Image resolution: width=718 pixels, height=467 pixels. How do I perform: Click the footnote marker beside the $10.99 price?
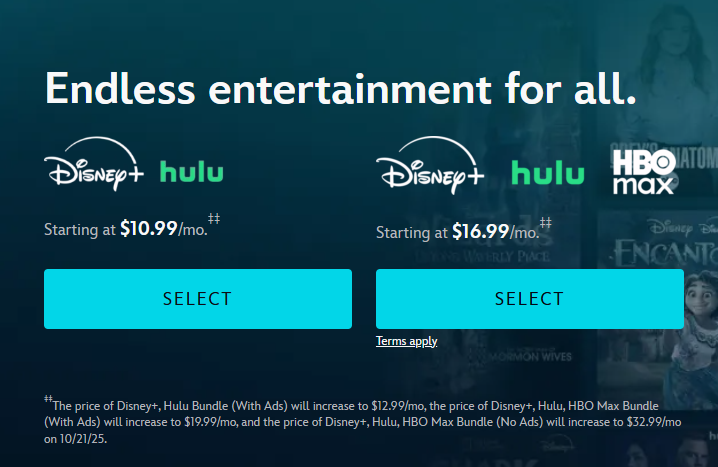click(x=213, y=219)
